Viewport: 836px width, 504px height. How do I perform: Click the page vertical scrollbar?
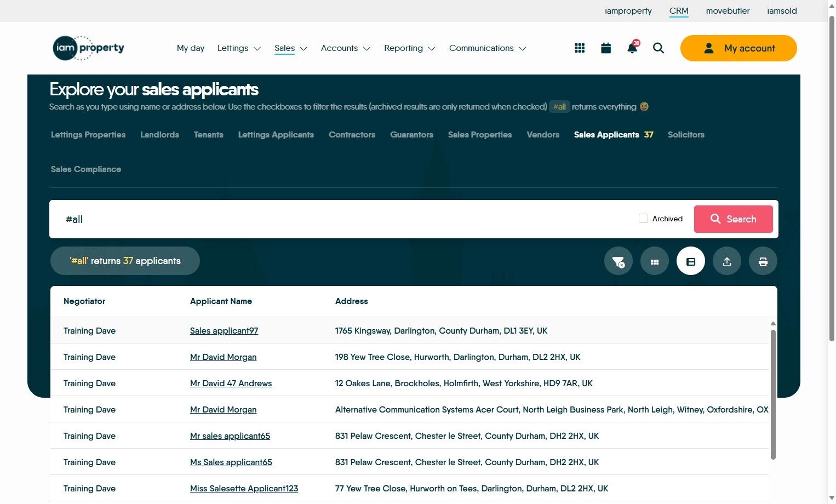click(832, 178)
